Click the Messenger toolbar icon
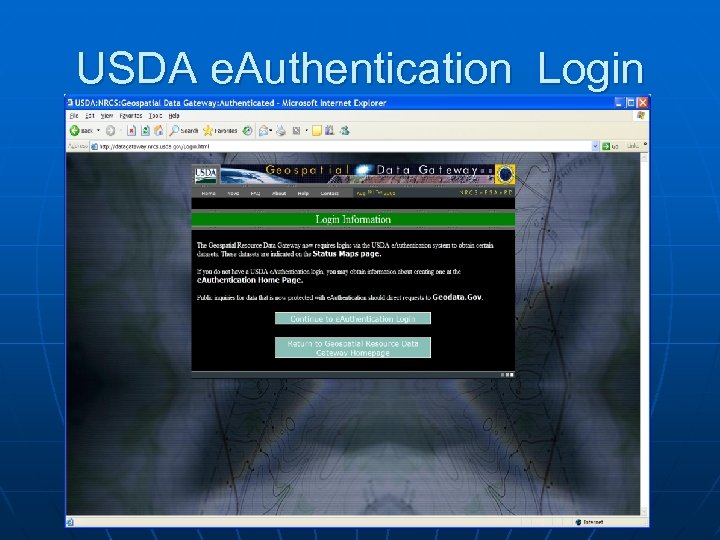This screenshot has height=540, width=720. coord(344,131)
